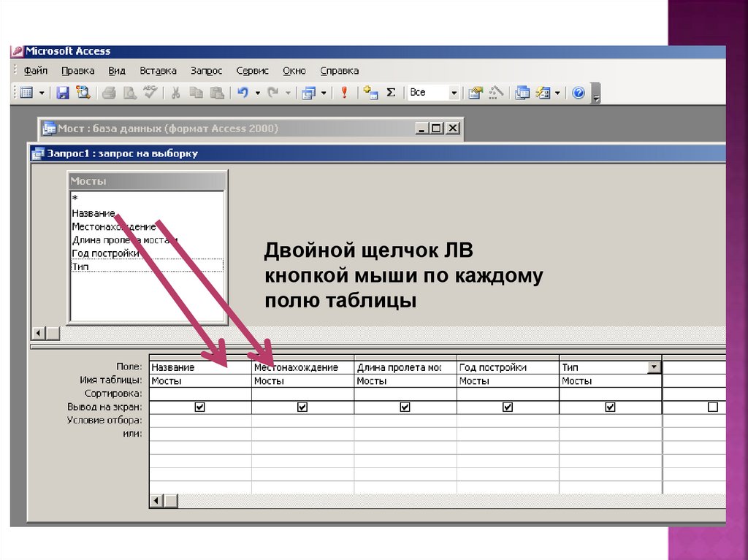Run the query with exclamation icon
Image resolution: width=748 pixels, height=560 pixels.
click(x=344, y=93)
